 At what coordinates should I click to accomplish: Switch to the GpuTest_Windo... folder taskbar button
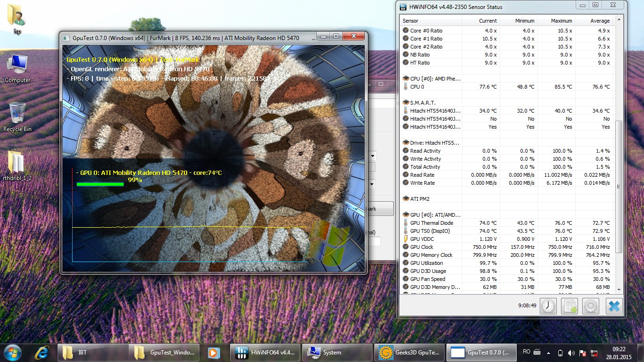(x=164, y=352)
